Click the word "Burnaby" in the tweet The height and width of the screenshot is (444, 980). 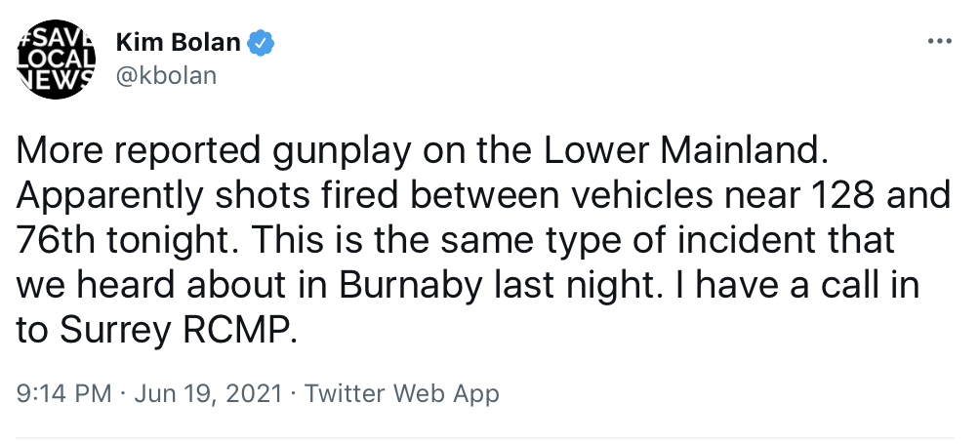[x=412, y=287]
